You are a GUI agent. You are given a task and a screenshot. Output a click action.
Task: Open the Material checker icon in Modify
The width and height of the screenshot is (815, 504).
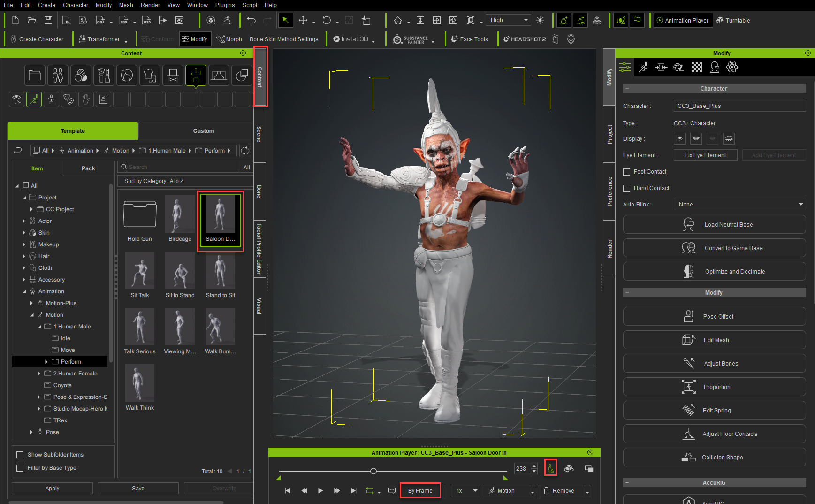pyautogui.click(x=697, y=67)
